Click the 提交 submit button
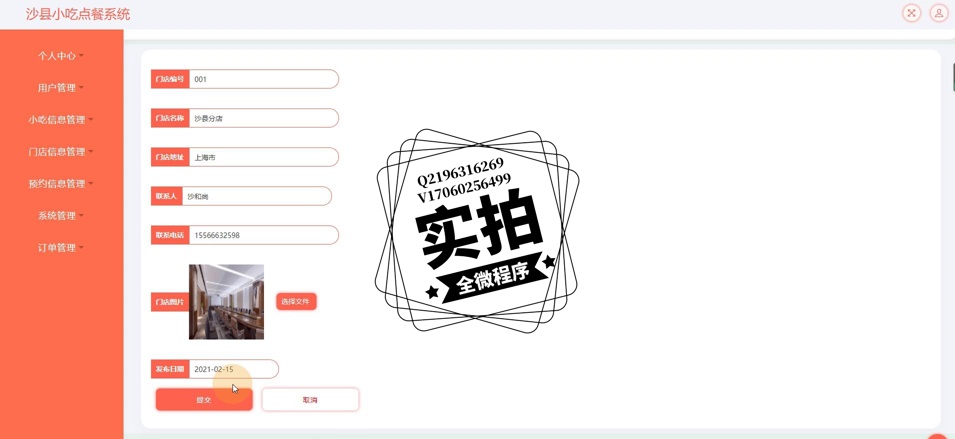Image resolution: width=955 pixels, height=439 pixels. pyautogui.click(x=204, y=400)
